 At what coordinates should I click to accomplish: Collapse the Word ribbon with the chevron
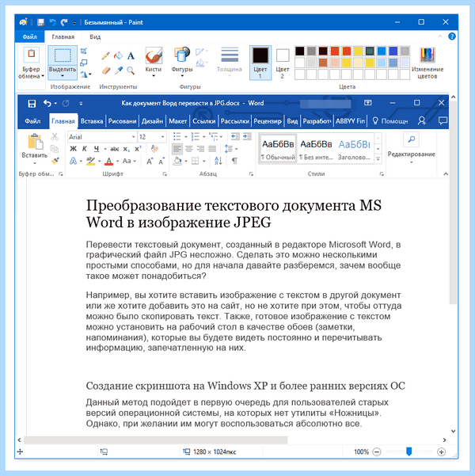point(446,174)
